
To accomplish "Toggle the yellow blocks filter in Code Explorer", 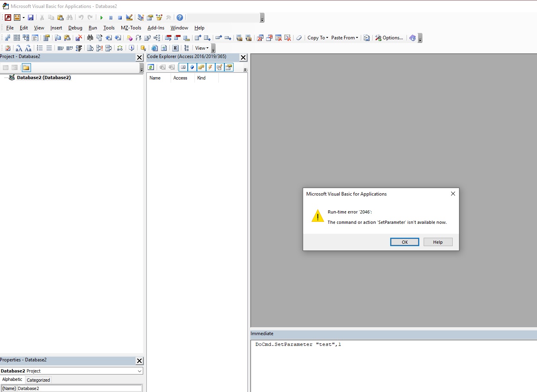I will 201,67.
